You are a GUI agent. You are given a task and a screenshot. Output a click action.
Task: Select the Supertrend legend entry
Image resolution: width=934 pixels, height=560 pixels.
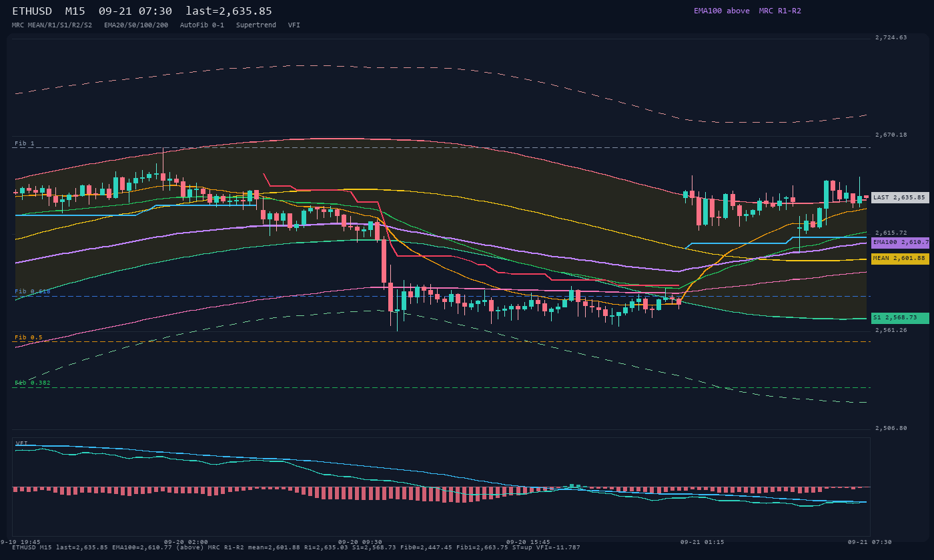(256, 25)
